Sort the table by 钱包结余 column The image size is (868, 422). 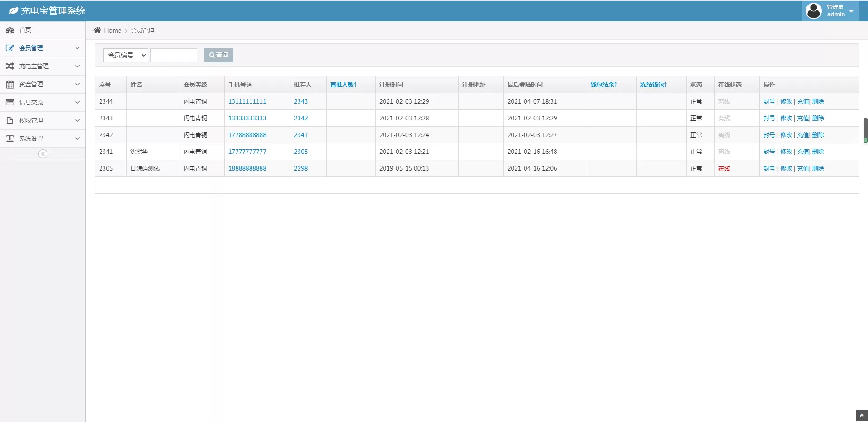coord(603,85)
